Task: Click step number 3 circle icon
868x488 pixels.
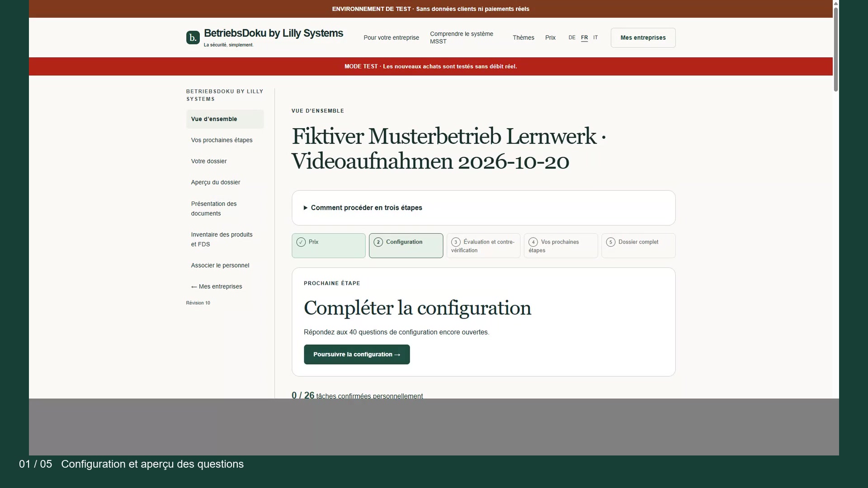Action: [x=456, y=242]
